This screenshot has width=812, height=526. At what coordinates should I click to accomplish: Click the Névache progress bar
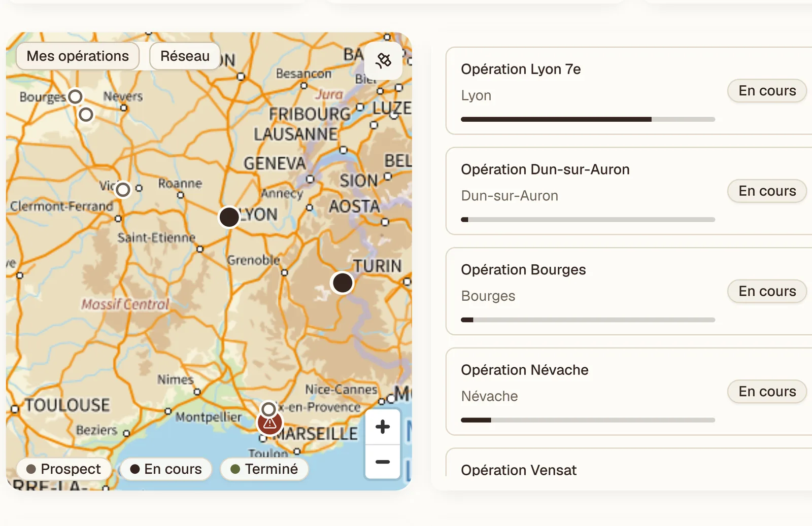coord(588,420)
